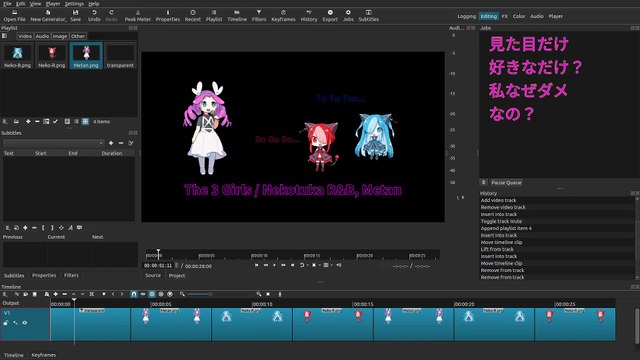This screenshot has height=360, width=640.
Task: Switch to the Logging layout
Action: tap(466, 16)
